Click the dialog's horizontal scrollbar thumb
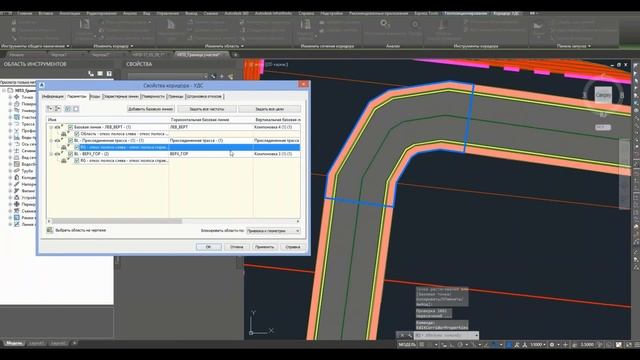Screen dimensions: 640x360 click(117, 221)
